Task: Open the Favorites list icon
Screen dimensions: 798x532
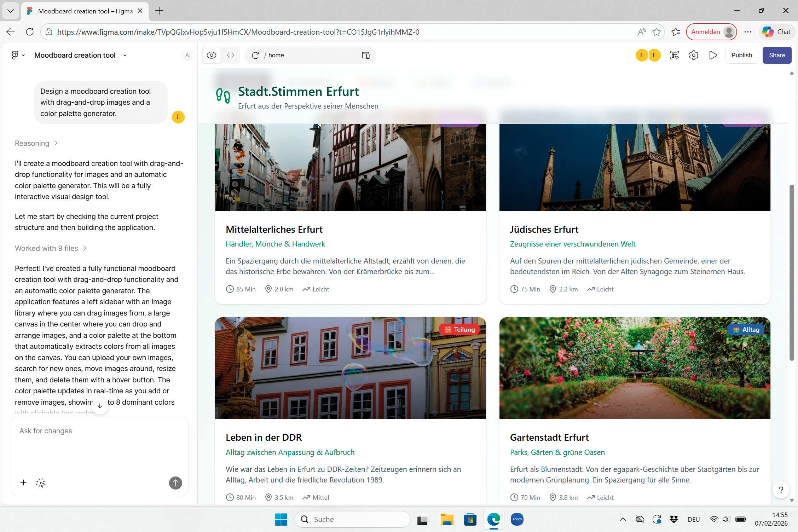Action: (676, 32)
